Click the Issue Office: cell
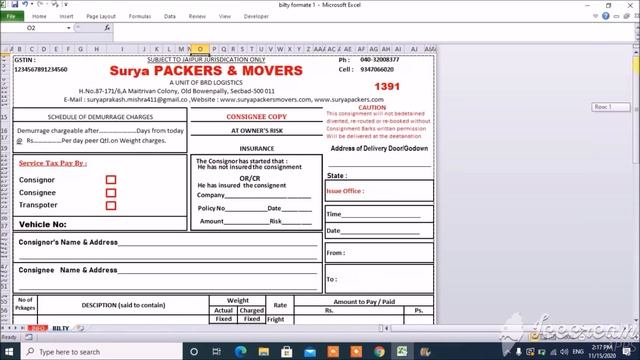640x360 pixels. coord(379,191)
